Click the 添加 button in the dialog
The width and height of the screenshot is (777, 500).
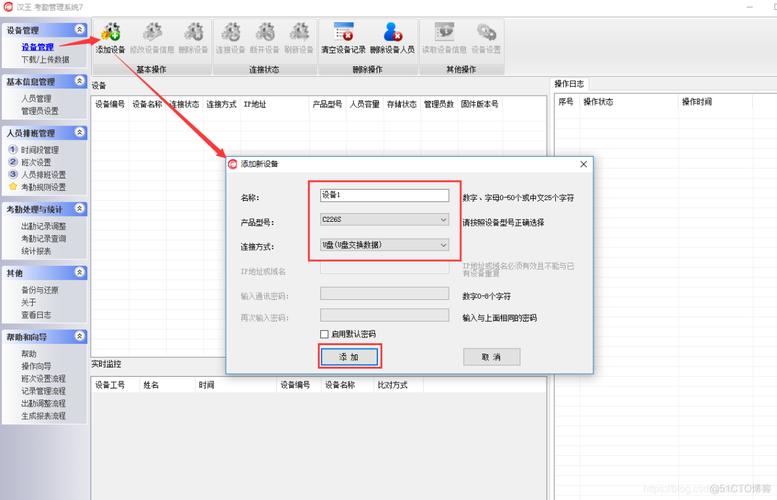point(349,357)
